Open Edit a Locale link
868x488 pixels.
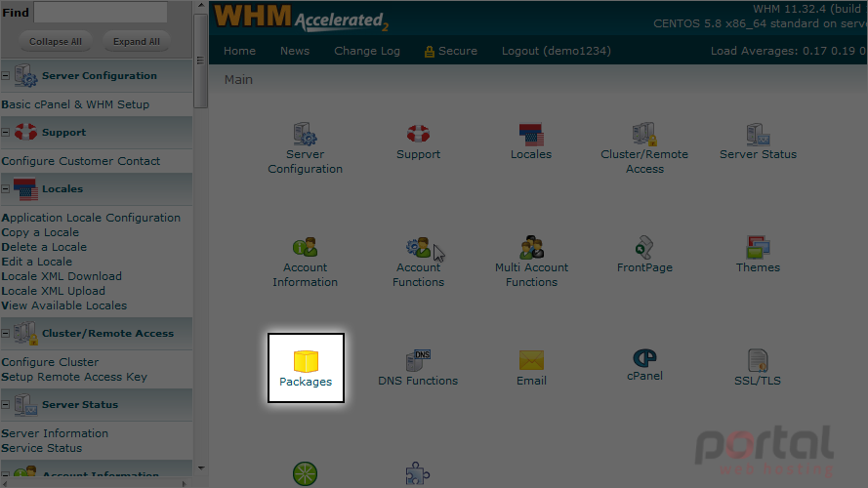pyautogui.click(x=36, y=262)
